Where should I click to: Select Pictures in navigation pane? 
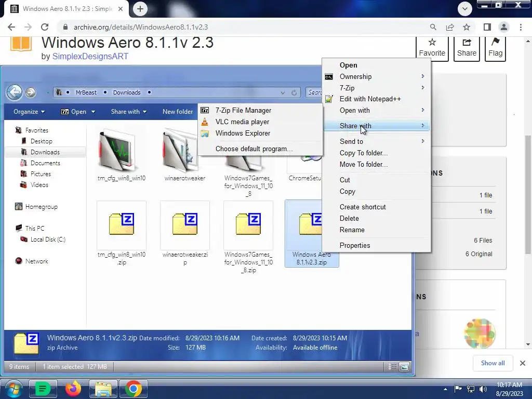click(x=41, y=174)
